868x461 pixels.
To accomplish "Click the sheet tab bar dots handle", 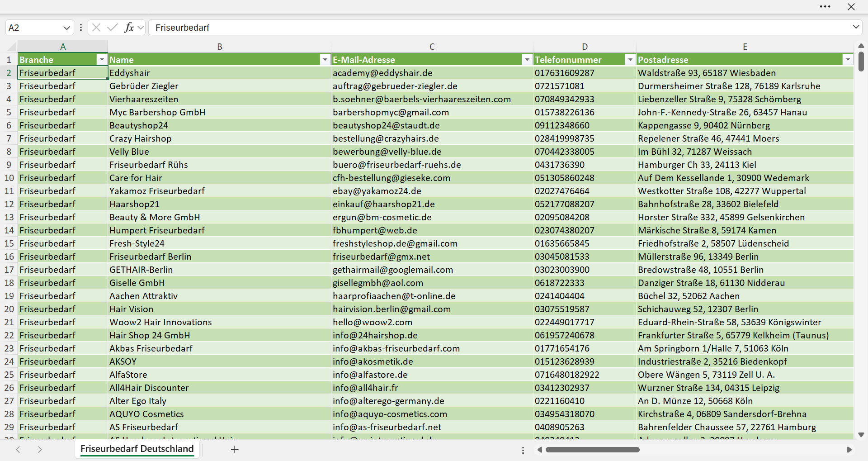I will (x=523, y=450).
